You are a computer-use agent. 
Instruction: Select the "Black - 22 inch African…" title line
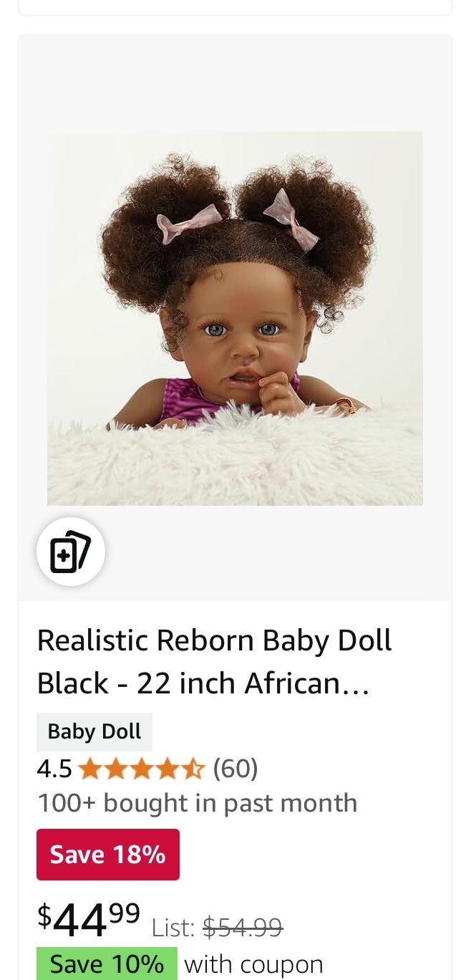pyautogui.click(x=203, y=683)
